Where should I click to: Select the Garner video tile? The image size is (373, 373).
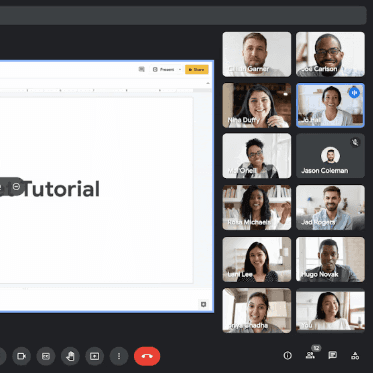[257, 54]
